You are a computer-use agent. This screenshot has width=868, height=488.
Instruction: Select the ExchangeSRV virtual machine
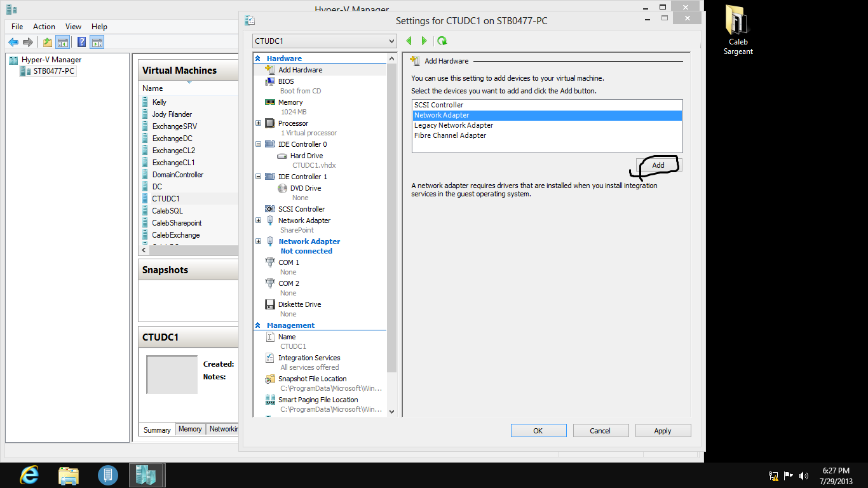coord(175,126)
